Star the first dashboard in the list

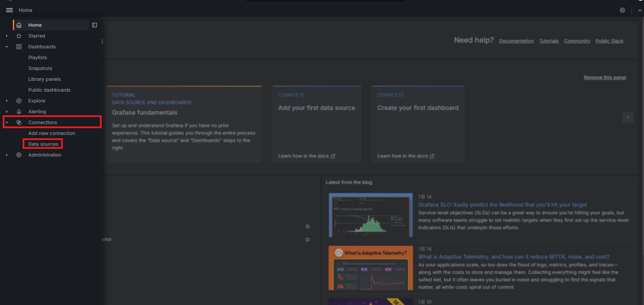tap(308, 226)
